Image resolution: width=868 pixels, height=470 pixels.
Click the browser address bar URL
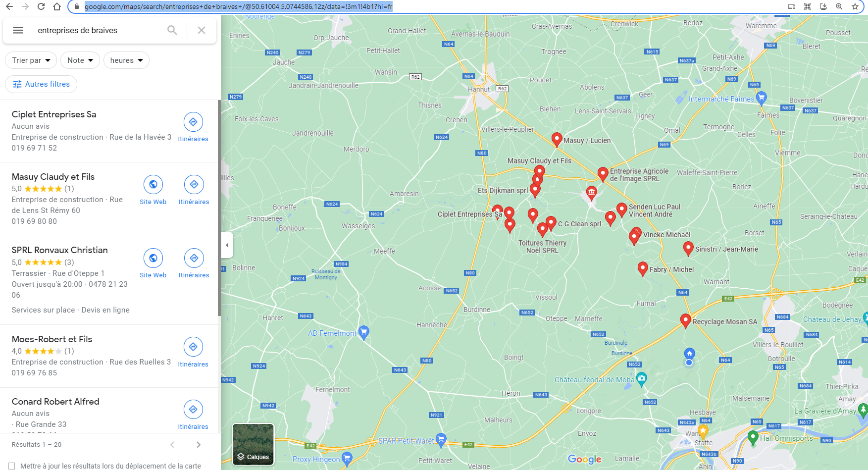239,6
